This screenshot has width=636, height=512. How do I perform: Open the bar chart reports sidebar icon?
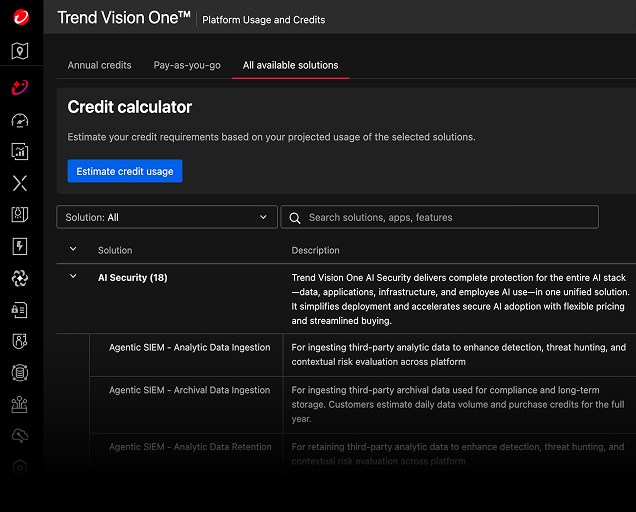pyautogui.click(x=20, y=152)
